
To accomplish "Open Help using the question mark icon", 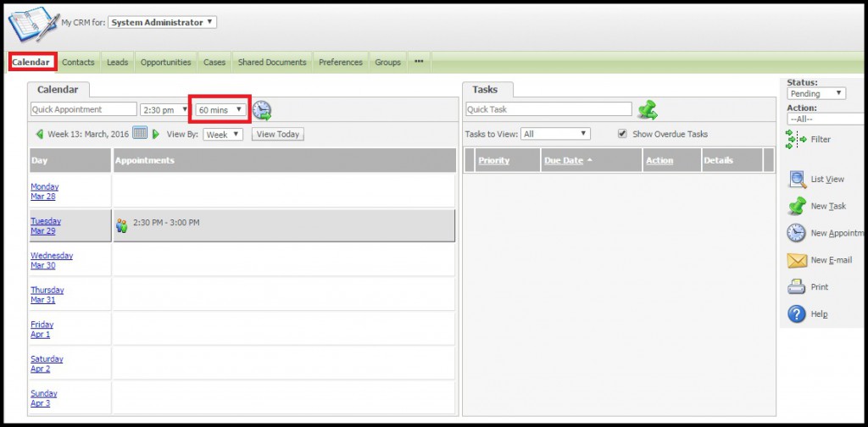I will [x=797, y=314].
